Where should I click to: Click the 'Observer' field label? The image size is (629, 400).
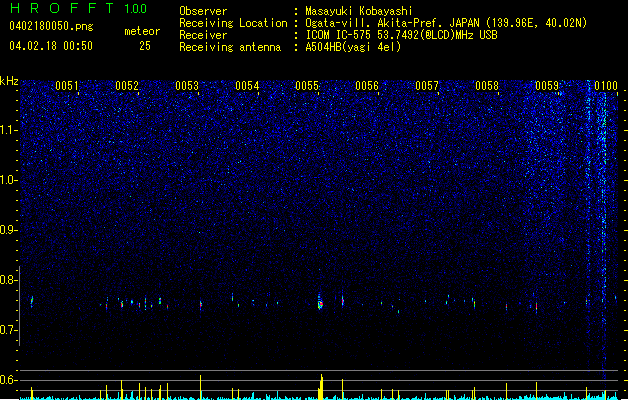[203, 11]
